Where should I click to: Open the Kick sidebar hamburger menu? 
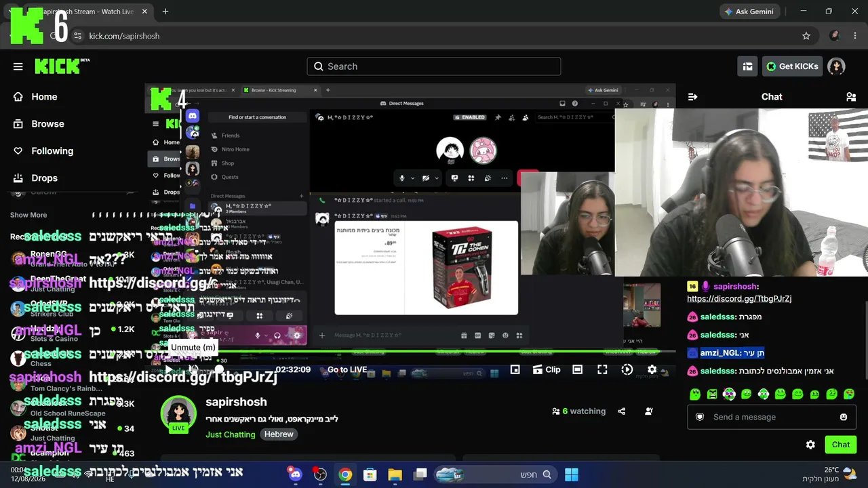[18, 66]
